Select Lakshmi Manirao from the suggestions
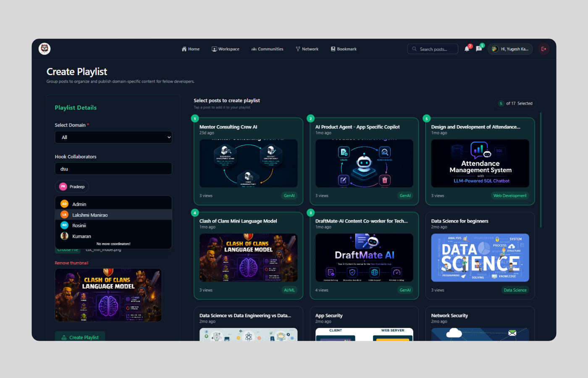The height and width of the screenshot is (378, 588). (x=113, y=215)
